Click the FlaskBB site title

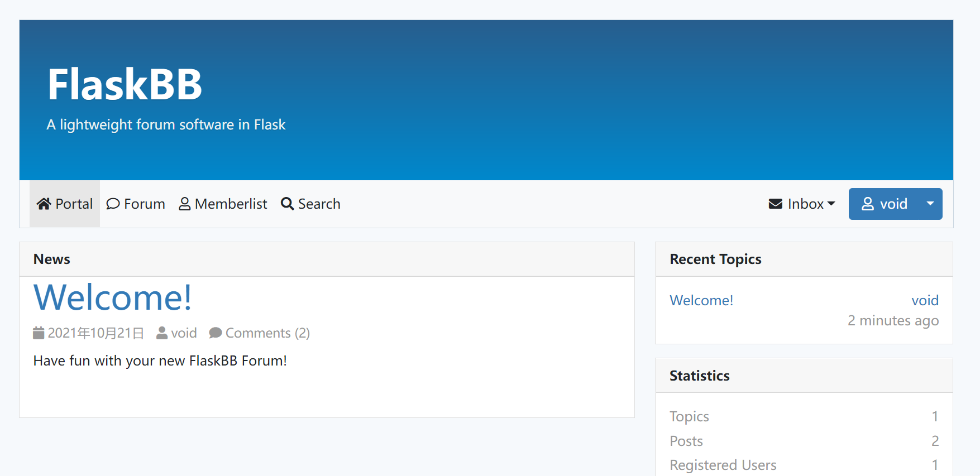tap(125, 84)
